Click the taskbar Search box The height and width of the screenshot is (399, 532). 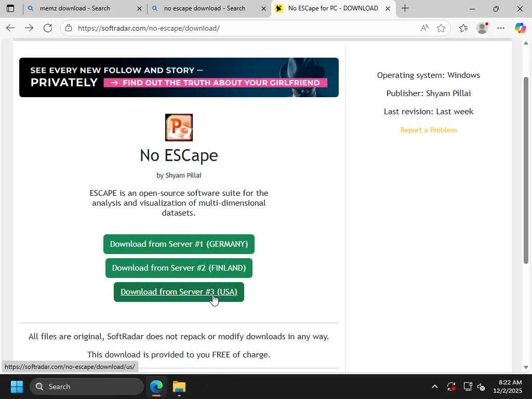87,387
